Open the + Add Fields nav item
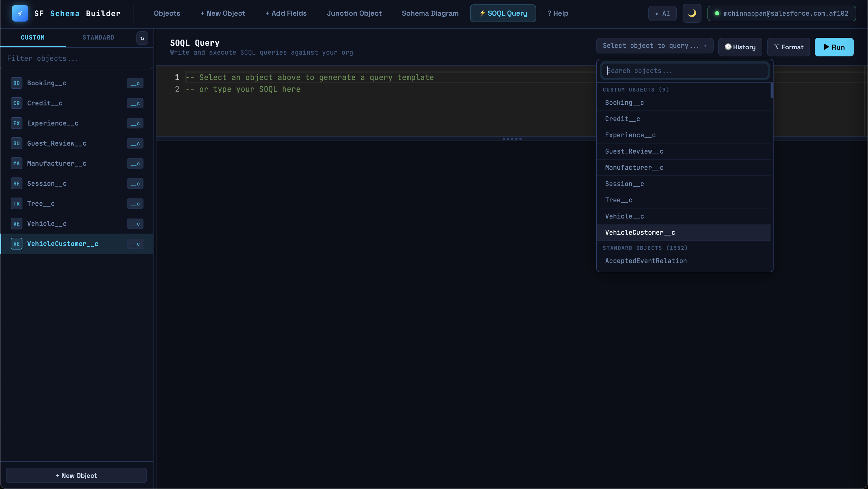This screenshot has height=489, width=868. pyautogui.click(x=286, y=14)
